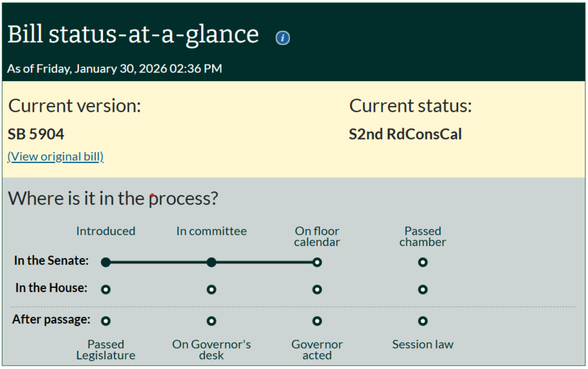This screenshot has width=588, height=369.
Task: Select the Senate On floor calendar marker
Action: click(x=317, y=262)
